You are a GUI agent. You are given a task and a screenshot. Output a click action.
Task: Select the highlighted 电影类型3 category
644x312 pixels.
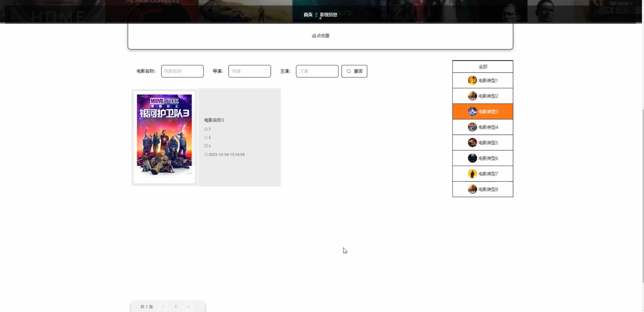tap(482, 111)
